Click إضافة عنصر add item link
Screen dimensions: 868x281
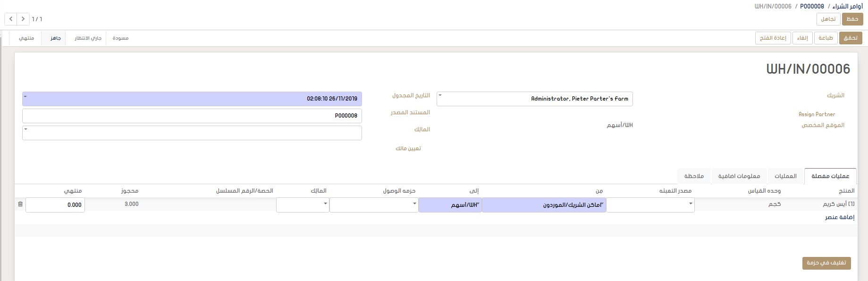(x=840, y=217)
